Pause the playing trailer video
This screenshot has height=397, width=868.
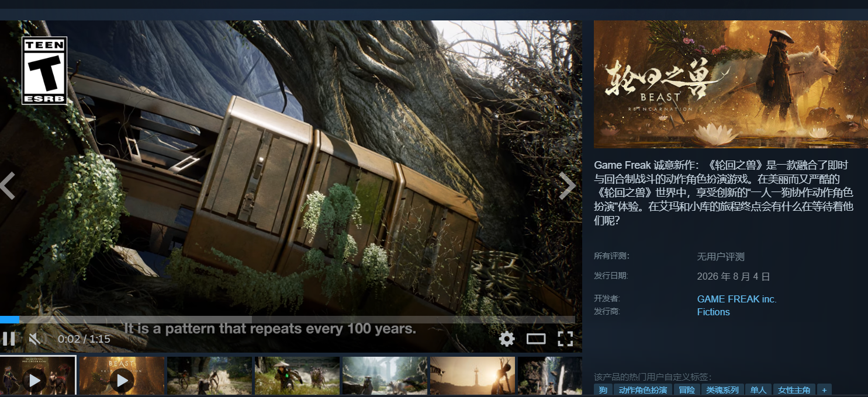[x=8, y=339]
